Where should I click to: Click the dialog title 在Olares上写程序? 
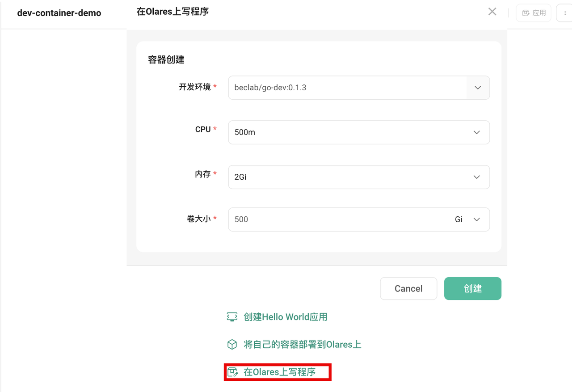[x=173, y=12]
